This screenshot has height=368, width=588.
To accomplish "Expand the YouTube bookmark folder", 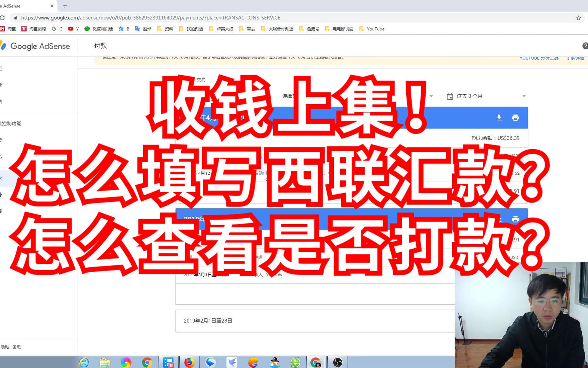I will (372, 29).
